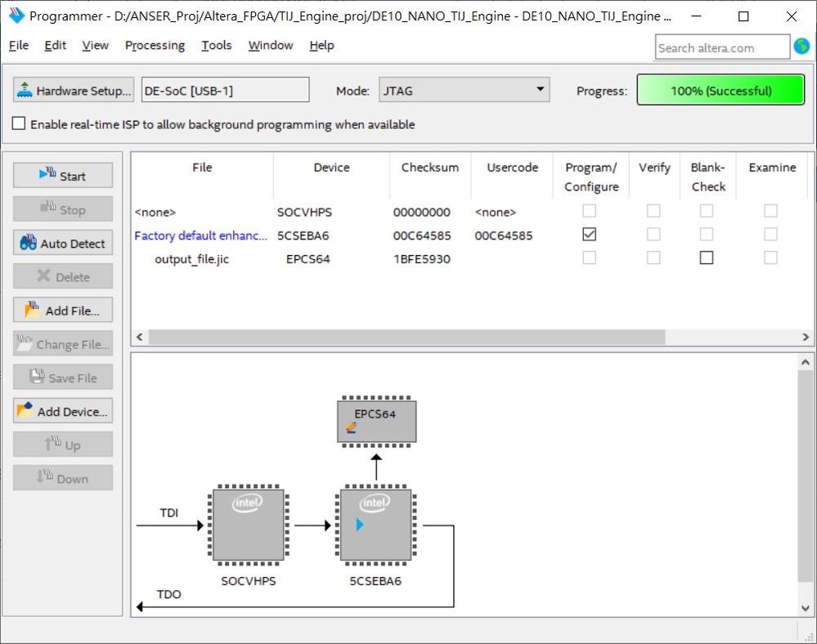Open the Window menu

[x=271, y=45]
